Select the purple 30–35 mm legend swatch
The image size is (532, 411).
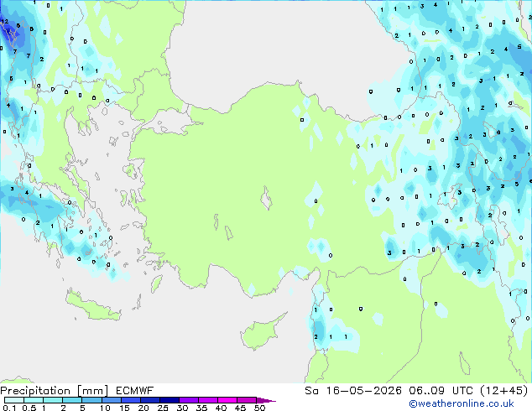point(189,400)
